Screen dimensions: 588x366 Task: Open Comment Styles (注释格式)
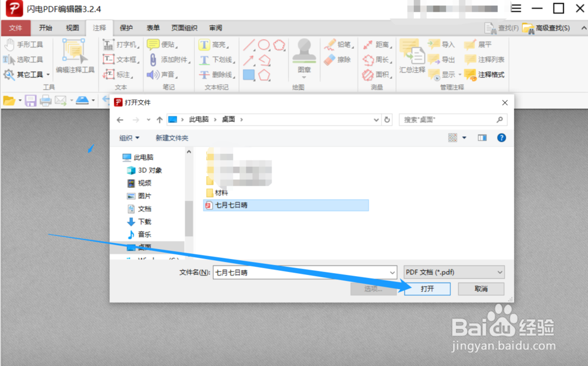tap(484, 75)
